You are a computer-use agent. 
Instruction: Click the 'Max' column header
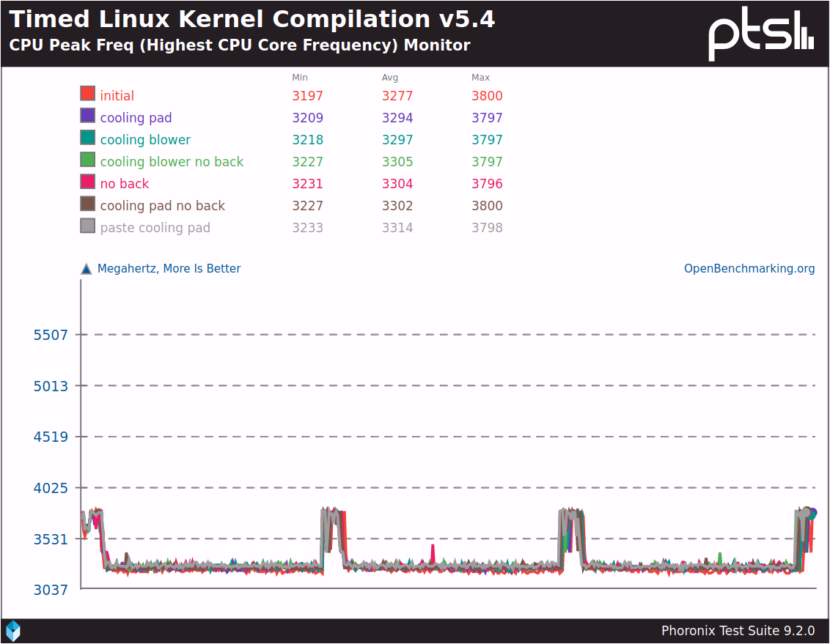[480, 78]
